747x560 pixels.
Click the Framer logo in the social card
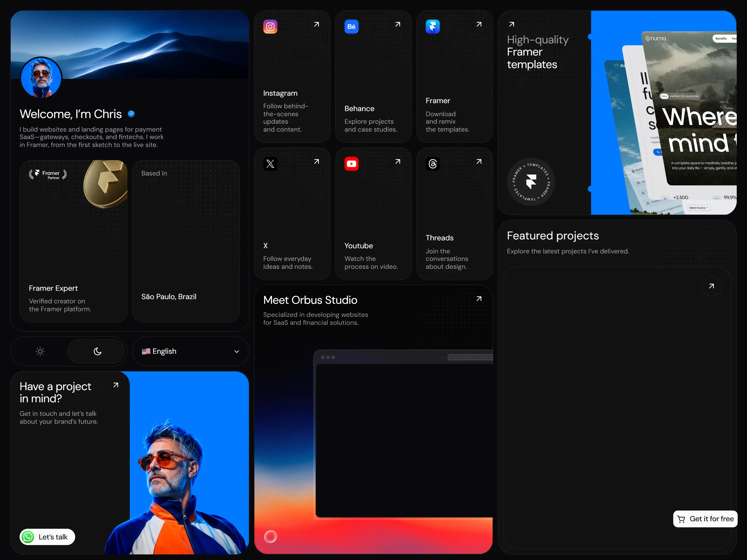433,27
